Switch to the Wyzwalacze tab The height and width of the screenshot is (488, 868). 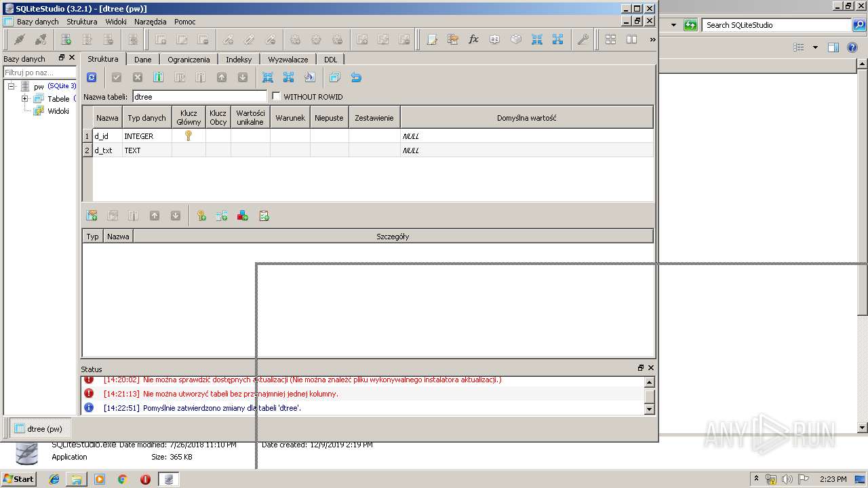pyautogui.click(x=288, y=60)
